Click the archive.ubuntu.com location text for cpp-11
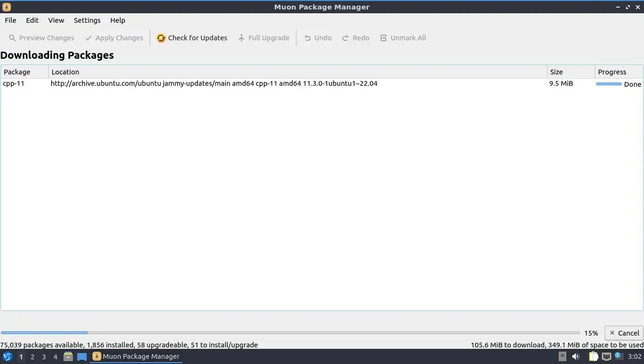Screen dimensions: 644x364 coord(214,83)
